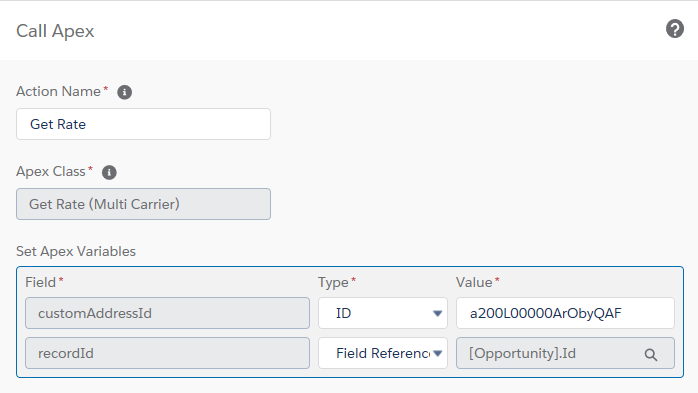Image resolution: width=698 pixels, height=393 pixels.
Task: Click the arrow on the Field Reference selector
Action: pos(438,353)
